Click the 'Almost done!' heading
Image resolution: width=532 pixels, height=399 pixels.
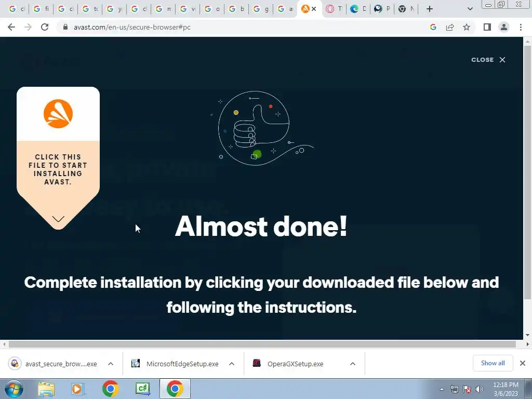coord(261,227)
